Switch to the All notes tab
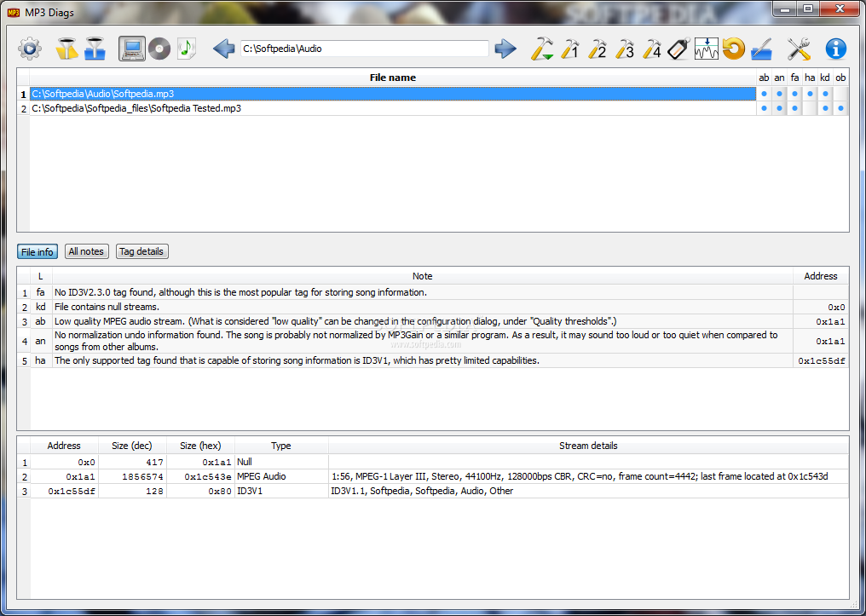866x616 pixels. 86,251
